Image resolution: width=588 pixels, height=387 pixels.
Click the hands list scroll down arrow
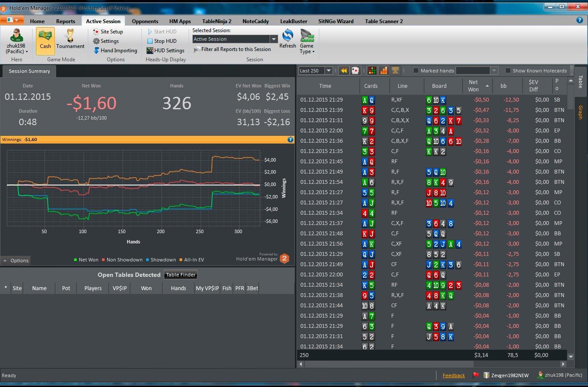click(570, 356)
